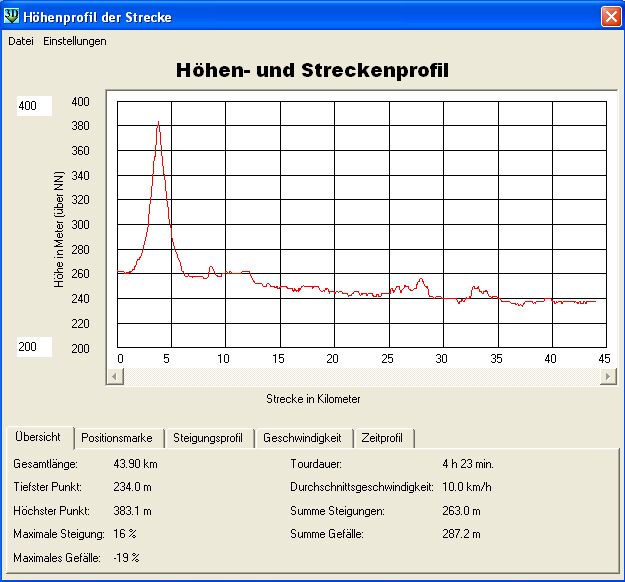Open the Datei menu

(x=20, y=41)
